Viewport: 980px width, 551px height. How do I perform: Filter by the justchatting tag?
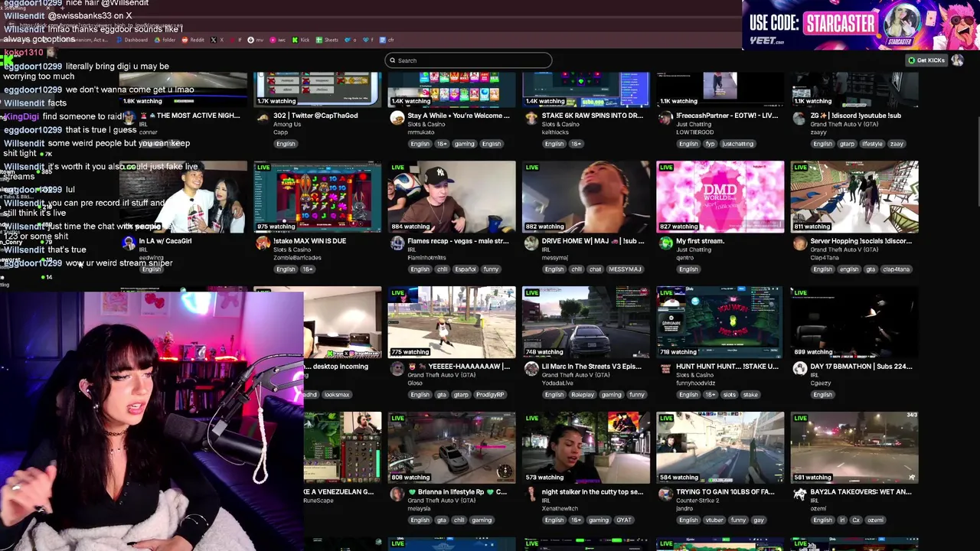click(738, 144)
